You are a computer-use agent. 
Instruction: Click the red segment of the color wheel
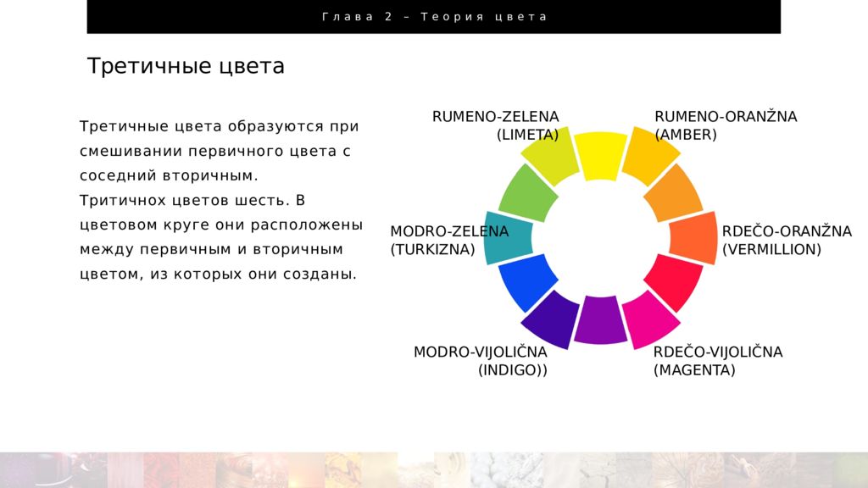(x=674, y=283)
